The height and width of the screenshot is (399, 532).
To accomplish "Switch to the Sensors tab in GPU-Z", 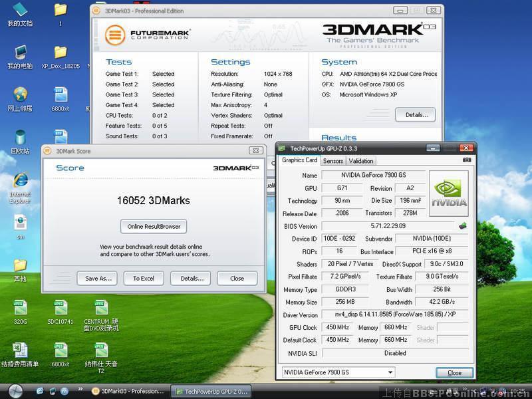I will tap(333, 161).
